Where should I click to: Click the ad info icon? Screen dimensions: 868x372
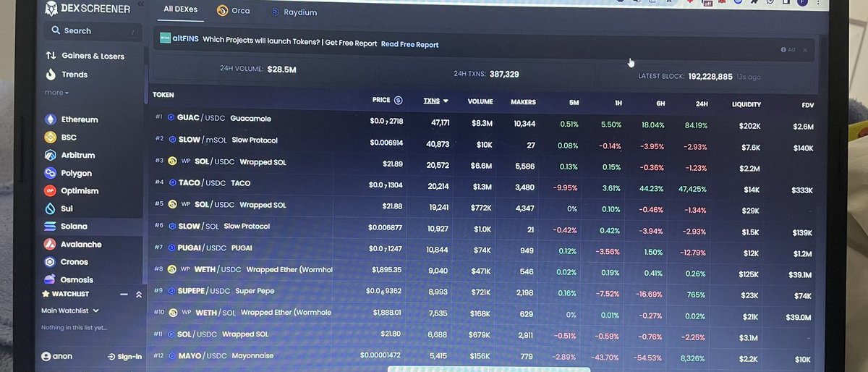click(783, 49)
